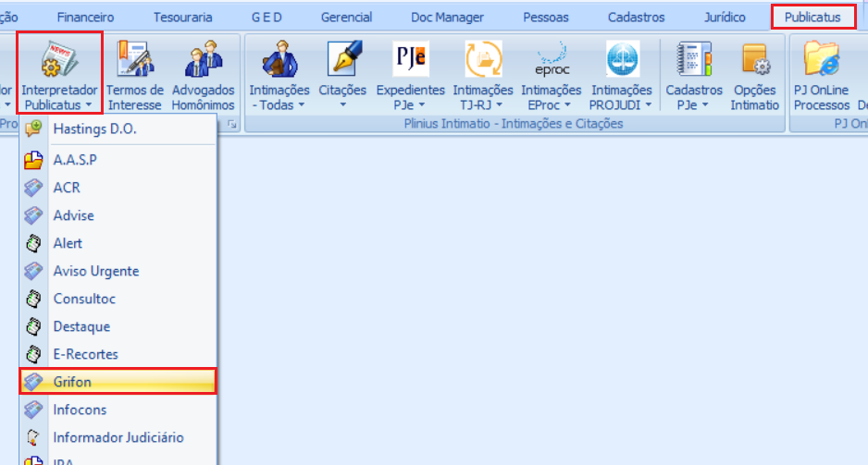Click the Intimações TJ-RJ icon
This screenshot has height=465, width=868.
pos(483,58)
